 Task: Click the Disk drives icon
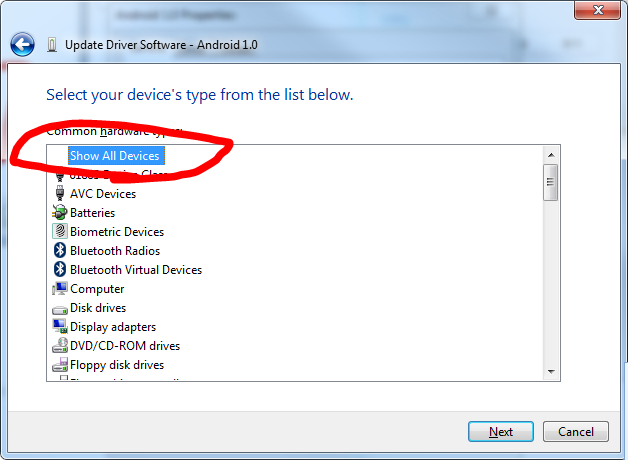pyautogui.click(x=60, y=309)
